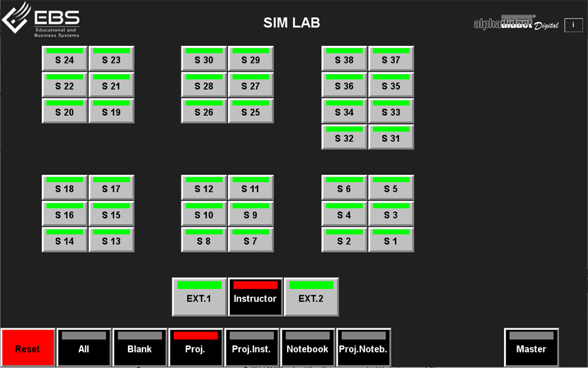Viewport: 588px width, 368px height.
Task: Open system information via the i icon
Action: 573,25
